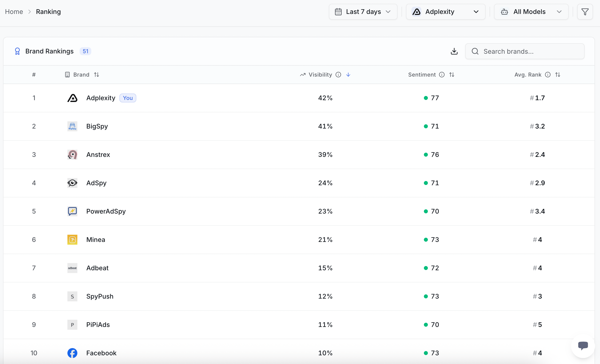Open the Last 7 days date dropdown

(x=363, y=12)
